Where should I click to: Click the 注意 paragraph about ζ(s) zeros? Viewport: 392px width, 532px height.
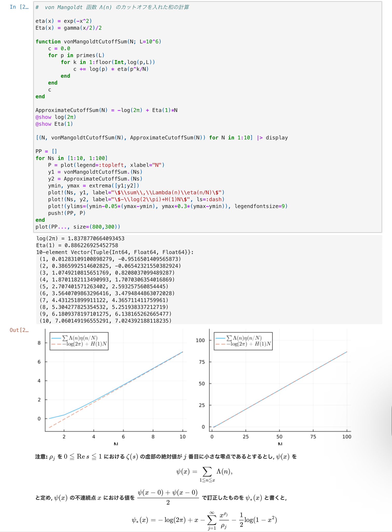[166, 457]
